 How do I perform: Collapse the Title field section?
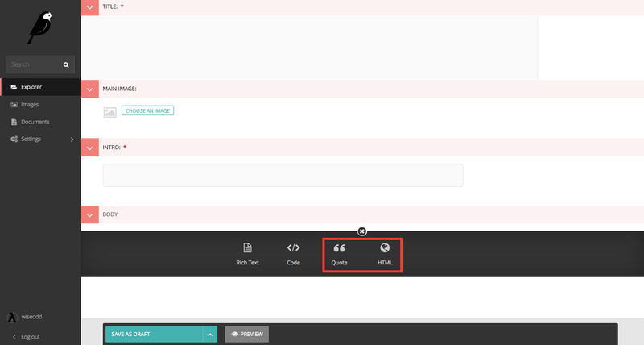click(x=89, y=6)
